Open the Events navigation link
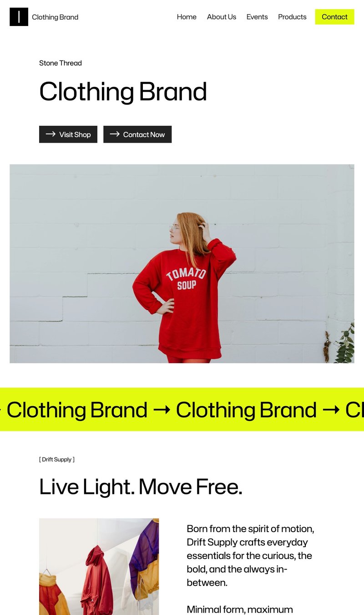Image resolution: width=364 pixels, height=615 pixels. point(257,17)
